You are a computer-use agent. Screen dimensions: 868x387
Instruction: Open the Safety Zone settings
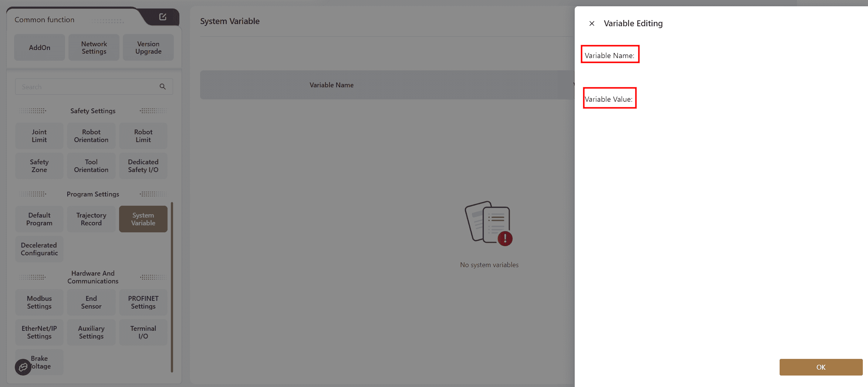click(39, 166)
